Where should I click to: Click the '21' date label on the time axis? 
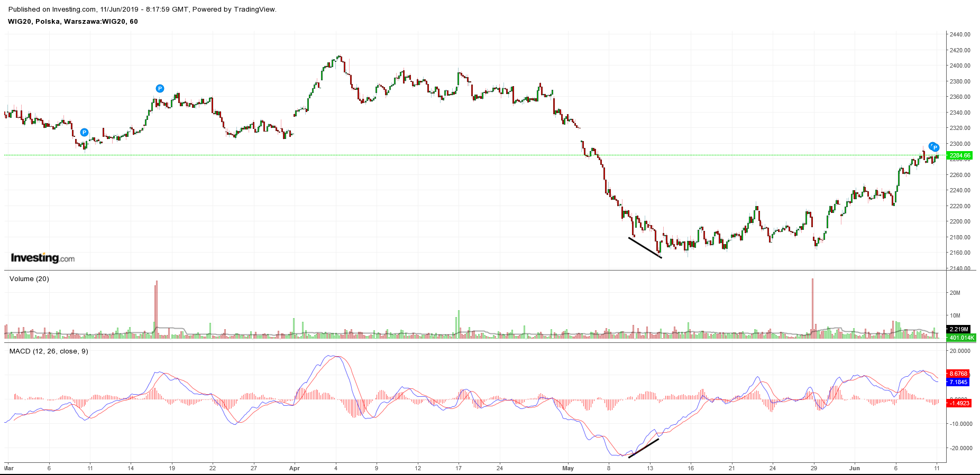pyautogui.click(x=732, y=468)
